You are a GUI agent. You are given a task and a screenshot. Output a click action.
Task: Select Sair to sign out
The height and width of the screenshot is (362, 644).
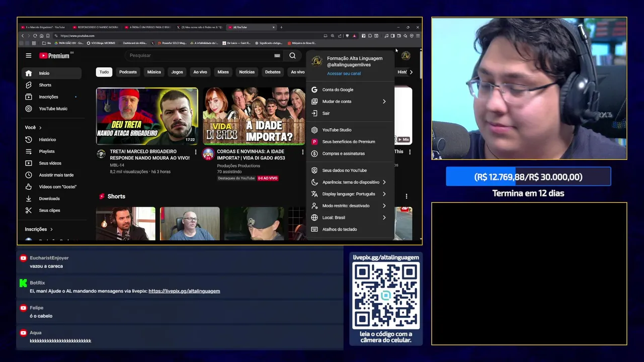[350, 114]
